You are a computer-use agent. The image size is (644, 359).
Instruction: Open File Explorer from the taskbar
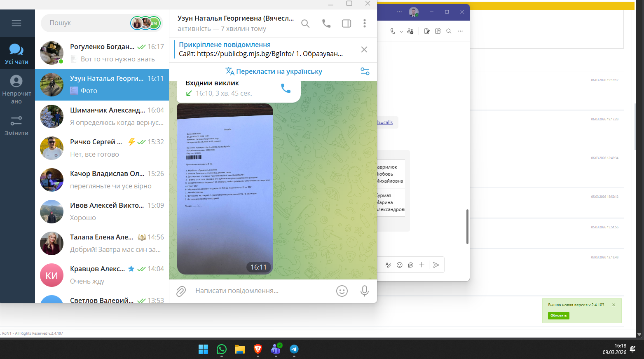pos(240,350)
